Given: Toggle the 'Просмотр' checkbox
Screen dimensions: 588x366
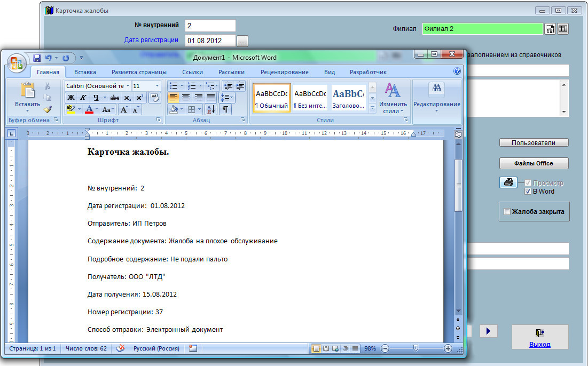Looking at the screenshot, I should pos(528,183).
